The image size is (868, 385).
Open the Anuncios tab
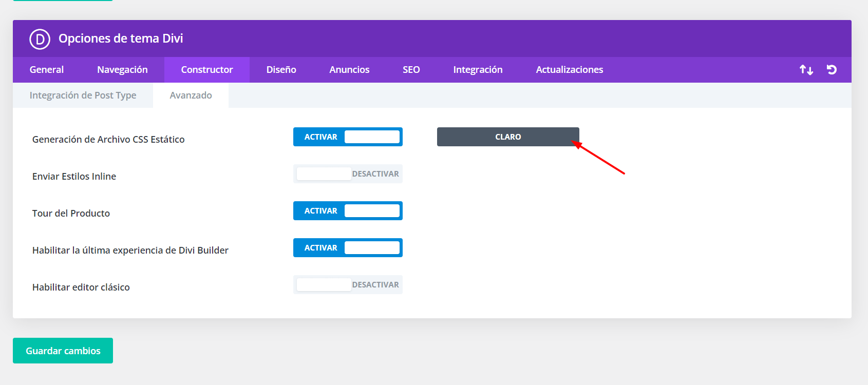click(x=349, y=70)
